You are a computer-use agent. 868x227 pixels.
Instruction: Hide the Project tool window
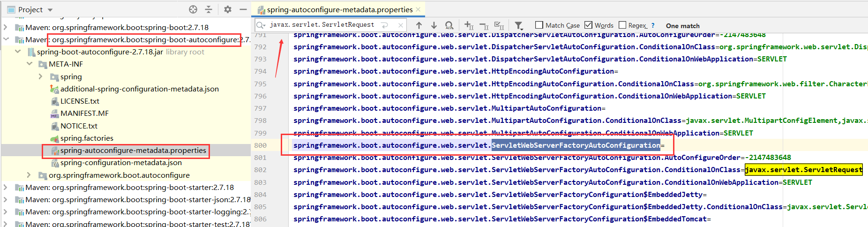(243, 9)
